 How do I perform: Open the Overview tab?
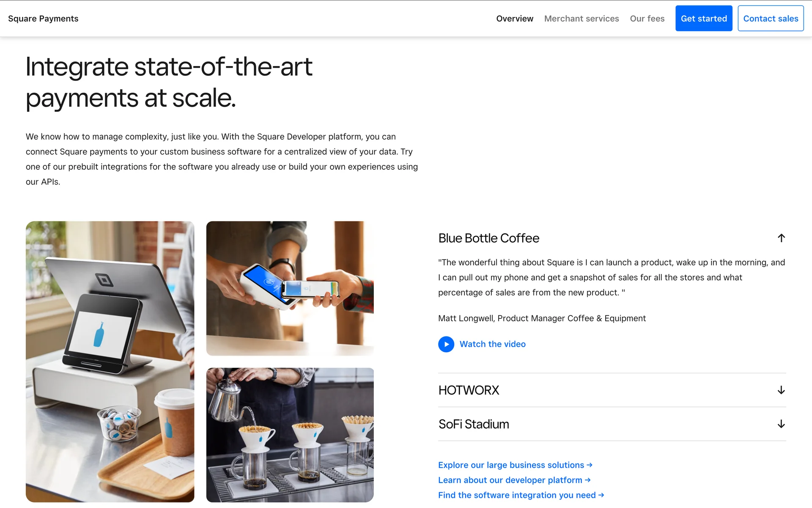tap(515, 19)
